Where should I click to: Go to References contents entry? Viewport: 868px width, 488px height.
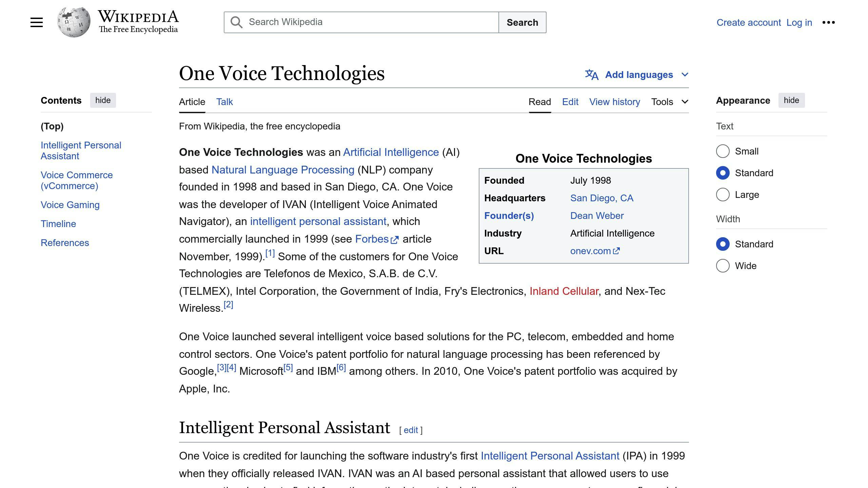65,243
